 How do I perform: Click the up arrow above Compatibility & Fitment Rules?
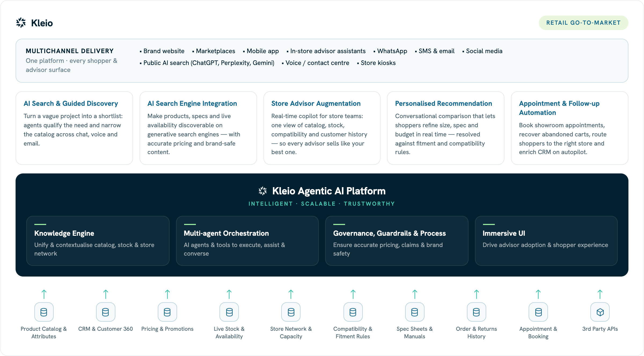353,294
